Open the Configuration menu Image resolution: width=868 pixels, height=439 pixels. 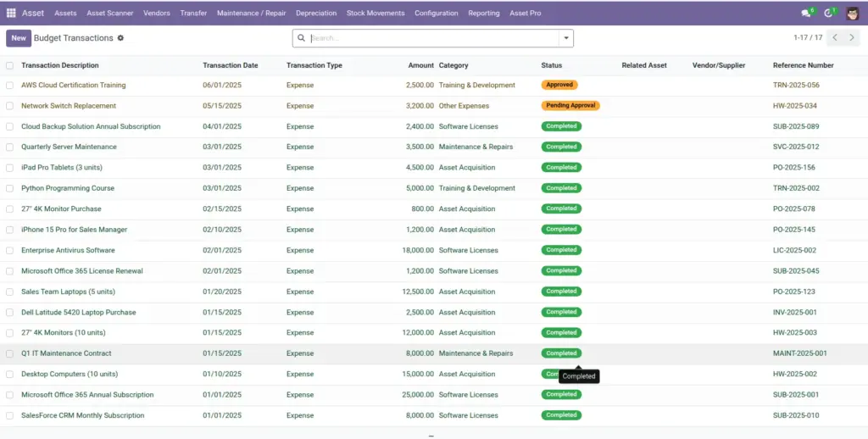[437, 13]
